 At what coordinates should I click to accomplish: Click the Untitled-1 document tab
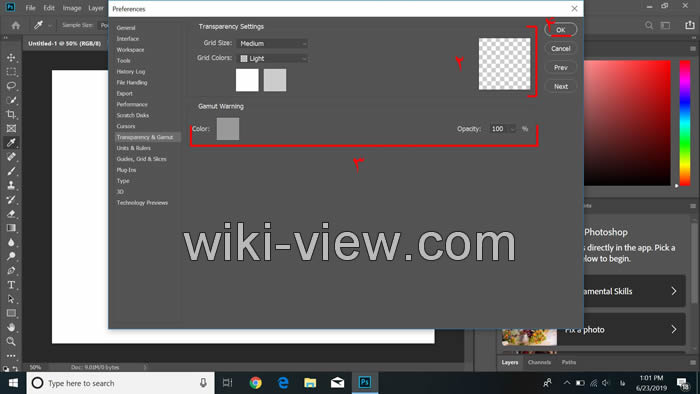pyautogui.click(x=65, y=43)
